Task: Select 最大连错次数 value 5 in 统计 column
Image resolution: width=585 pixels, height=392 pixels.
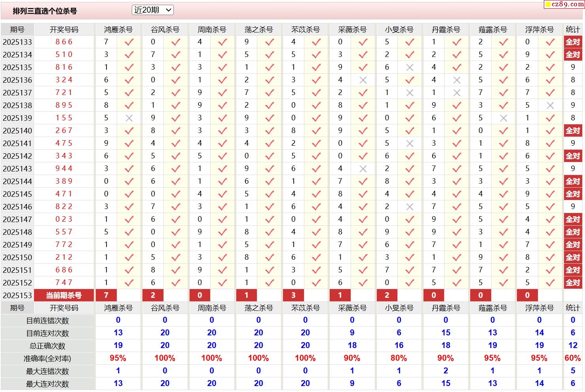Action: pos(573,371)
